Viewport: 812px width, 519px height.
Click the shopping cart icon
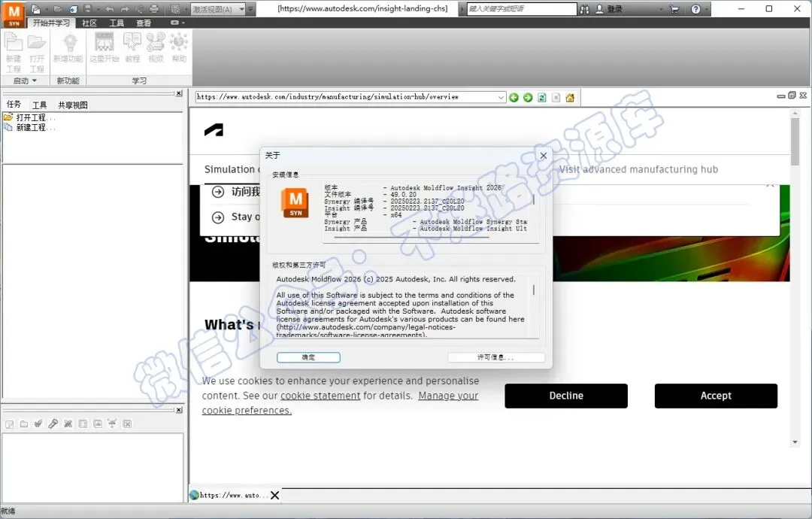tap(674, 9)
